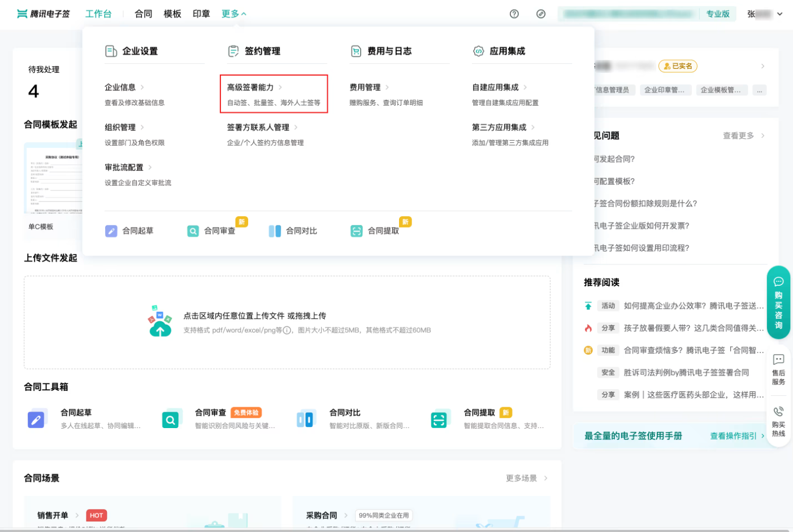Select the 合同起草 pen icon
This screenshot has height=532, width=793.
pyautogui.click(x=111, y=231)
